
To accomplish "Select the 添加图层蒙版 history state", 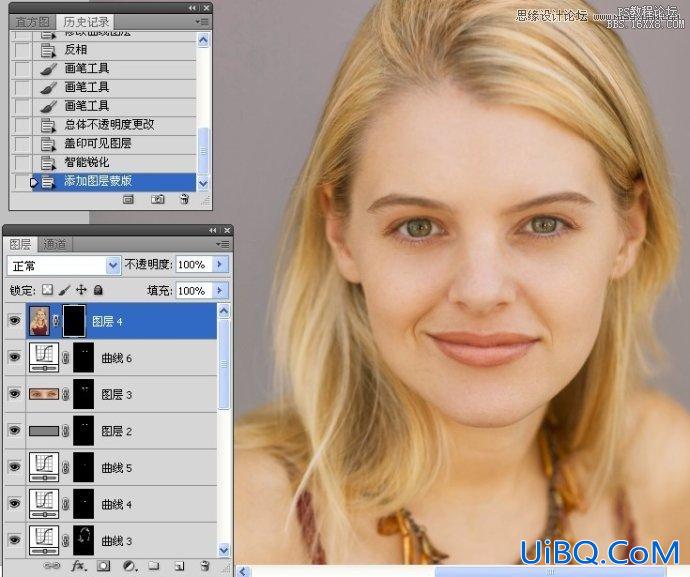I will [x=114, y=181].
